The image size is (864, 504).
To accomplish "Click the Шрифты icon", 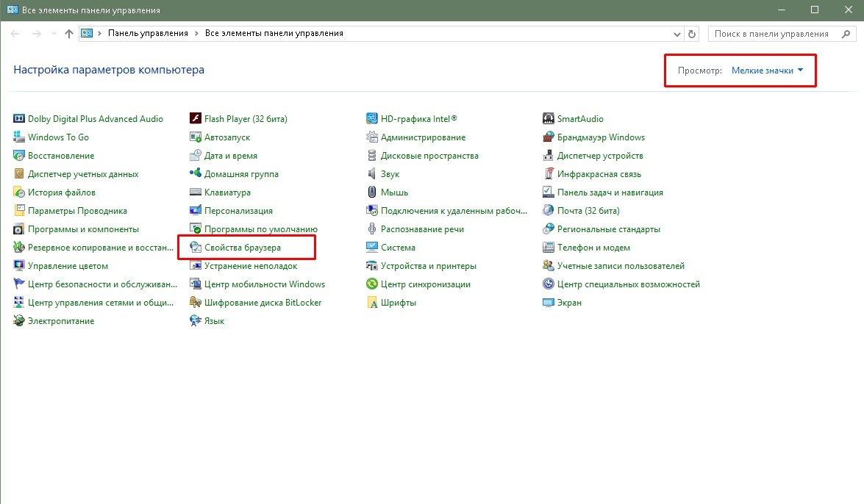I will [x=372, y=303].
